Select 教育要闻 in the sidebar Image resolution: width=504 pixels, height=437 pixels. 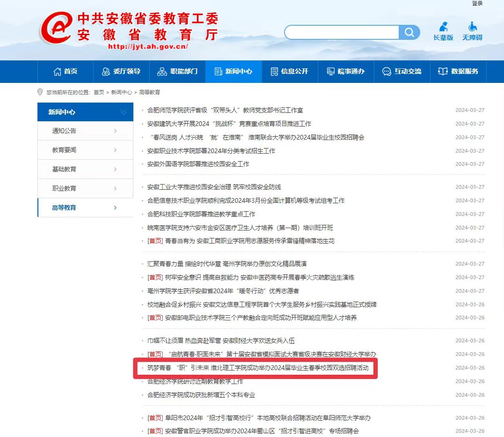pyautogui.click(x=64, y=150)
